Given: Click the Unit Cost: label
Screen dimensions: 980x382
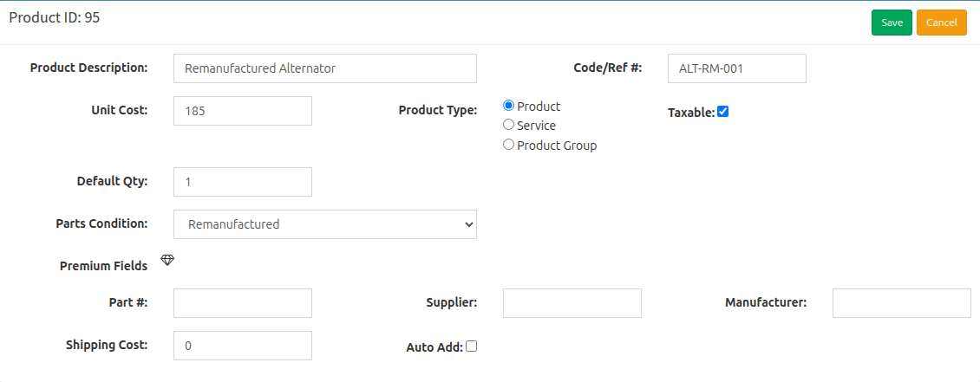Looking at the screenshot, I should point(120,110).
